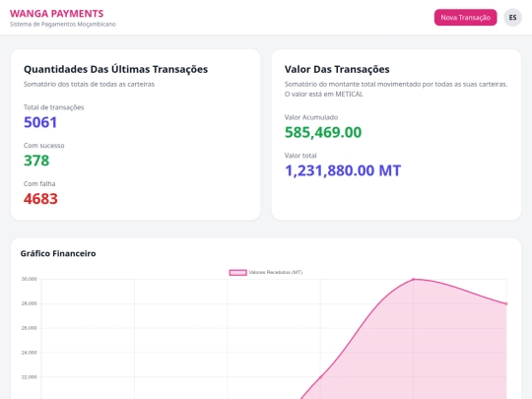Image resolution: width=532 pixels, height=399 pixels.
Task: Click the Nova Transação button
Action: (x=465, y=18)
